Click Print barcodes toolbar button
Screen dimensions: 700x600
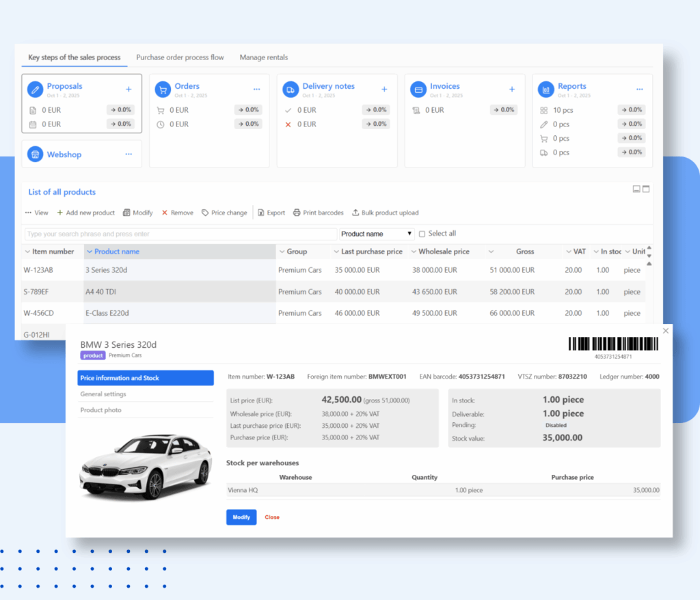coord(319,213)
